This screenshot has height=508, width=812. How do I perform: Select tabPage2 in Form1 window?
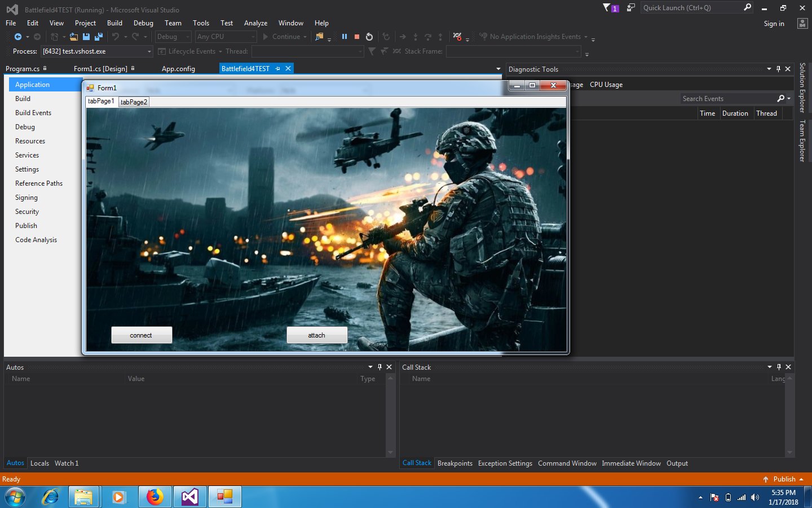click(134, 102)
